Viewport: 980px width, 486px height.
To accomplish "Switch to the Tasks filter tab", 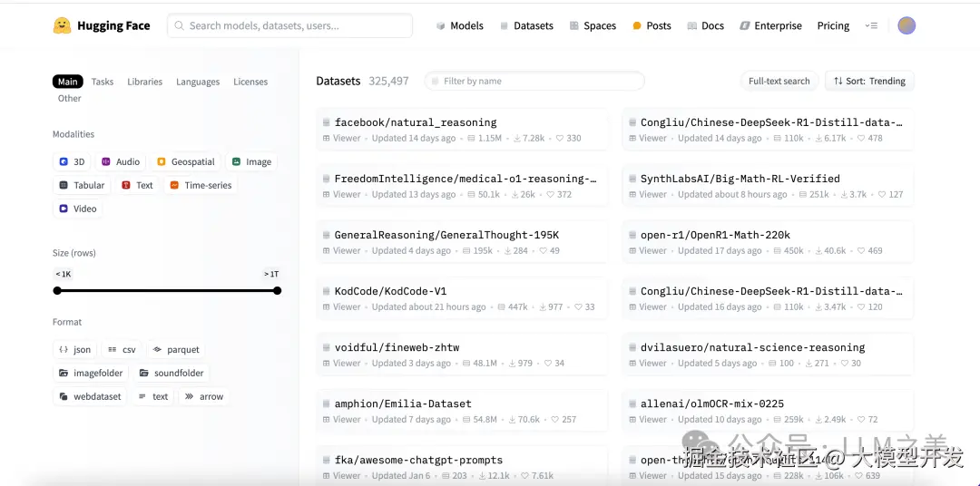I will point(103,82).
